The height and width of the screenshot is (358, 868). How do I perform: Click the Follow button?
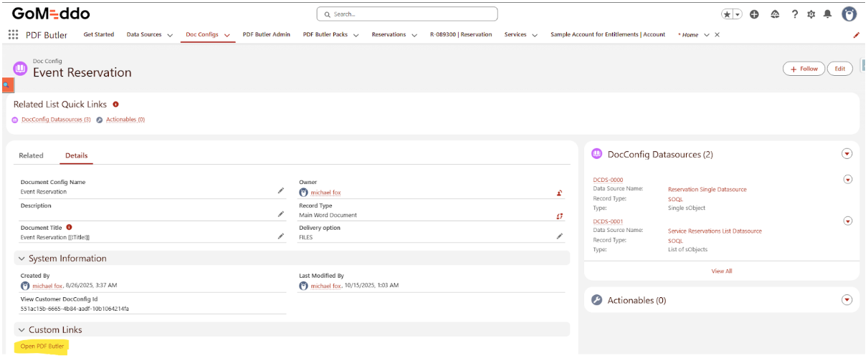[803, 69]
